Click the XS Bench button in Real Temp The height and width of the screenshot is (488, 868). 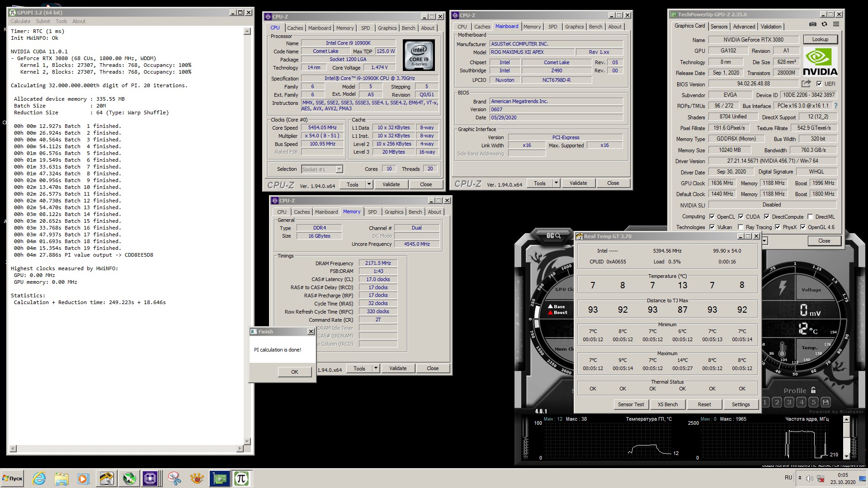click(x=668, y=404)
